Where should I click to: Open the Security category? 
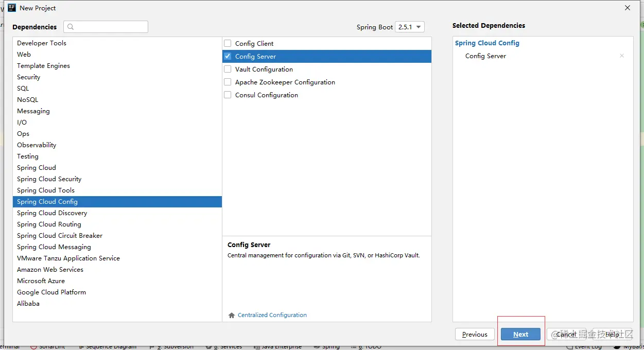117,77
